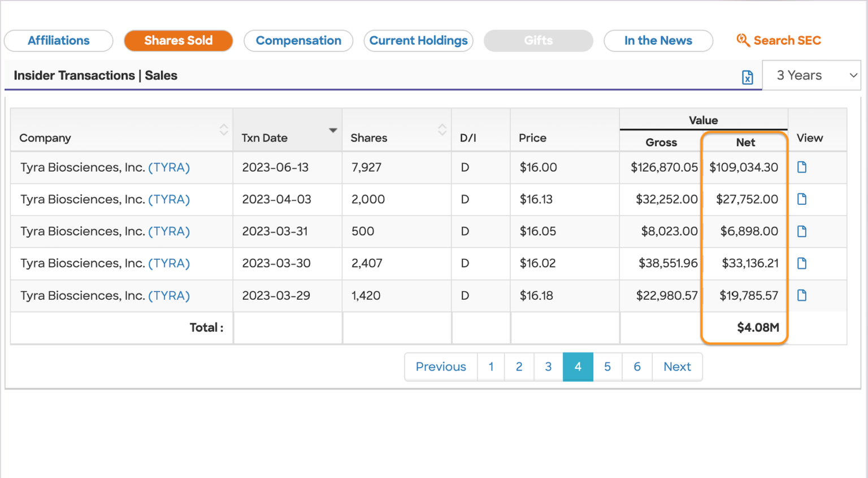This screenshot has width=868, height=478.
Task: View the filing for the 2023-03-30 sale
Action: click(802, 263)
